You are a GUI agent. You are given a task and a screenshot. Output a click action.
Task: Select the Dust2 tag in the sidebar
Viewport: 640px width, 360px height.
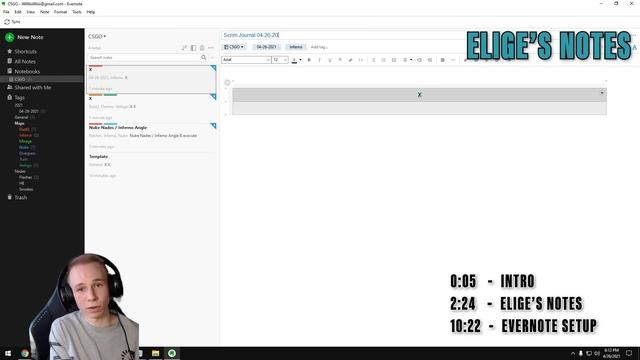tap(24, 129)
